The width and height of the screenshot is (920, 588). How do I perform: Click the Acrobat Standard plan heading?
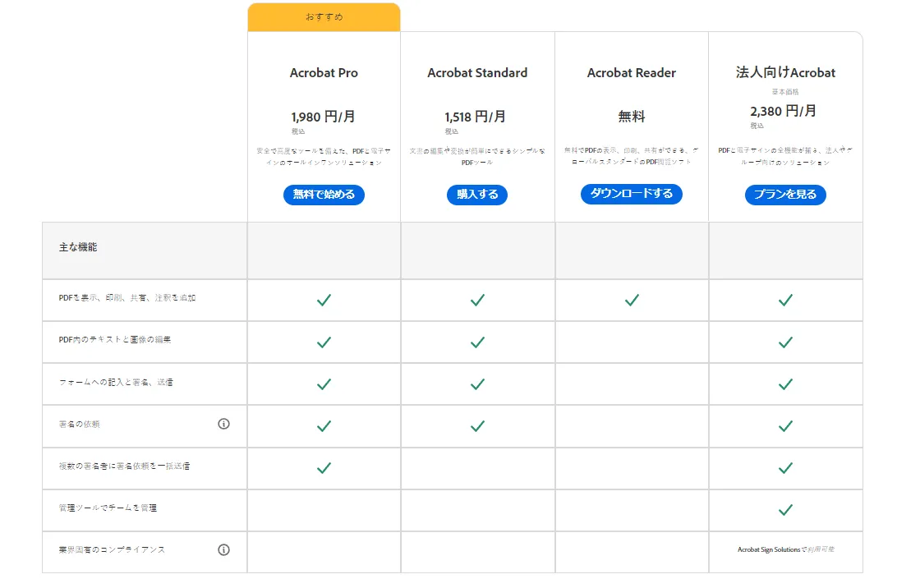(x=477, y=73)
